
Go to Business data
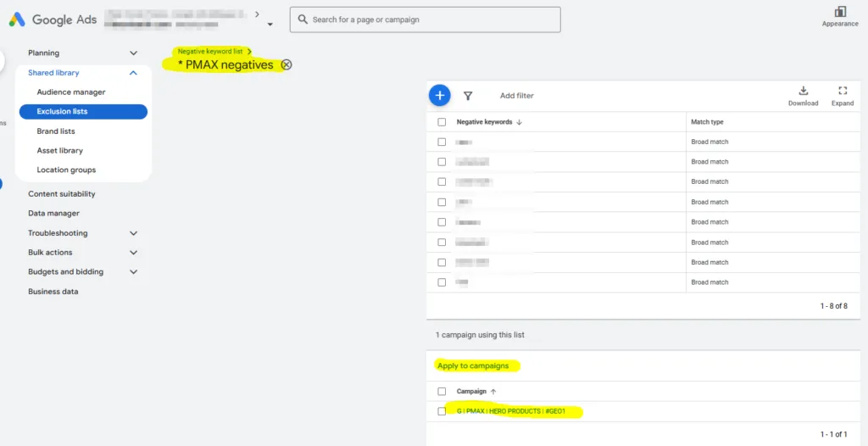point(53,292)
